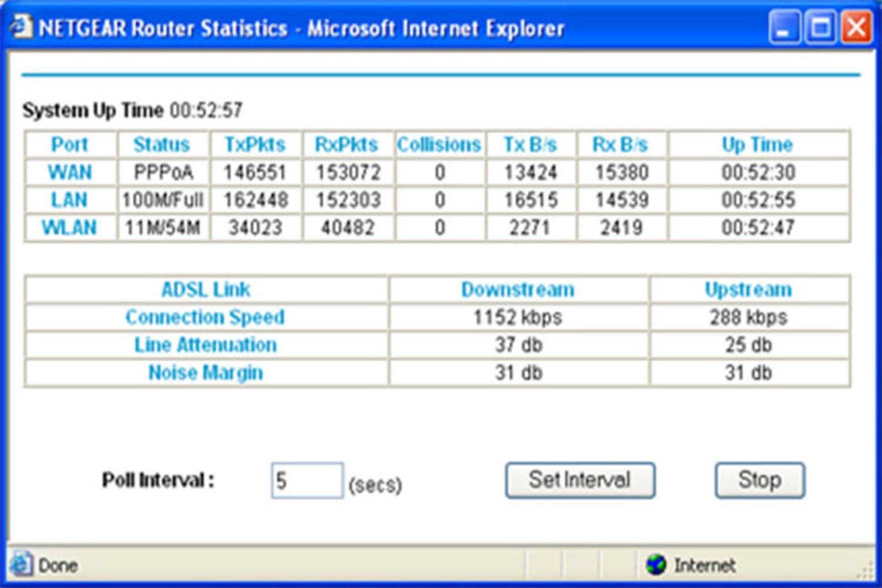Click WLAN Rx B/s value 2419
Image resolution: width=882 pixels, height=588 pixels.
[622, 228]
